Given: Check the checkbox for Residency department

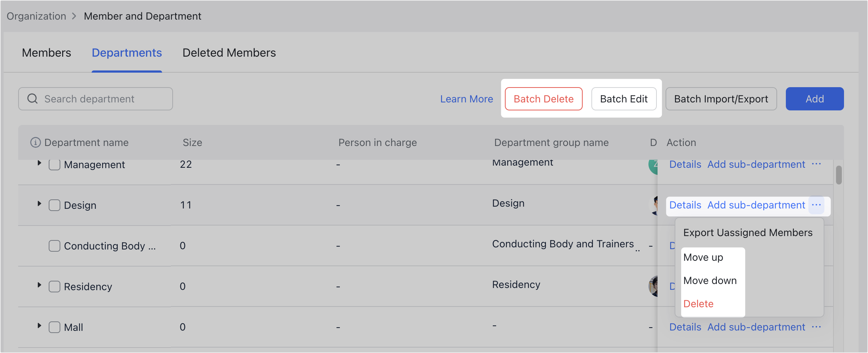Looking at the screenshot, I should (x=54, y=286).
